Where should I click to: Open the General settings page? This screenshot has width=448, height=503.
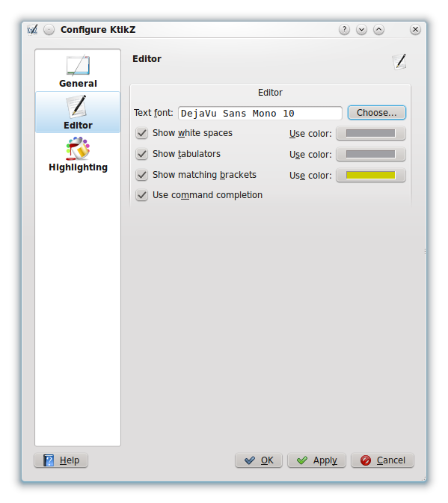tap(78, 71)
